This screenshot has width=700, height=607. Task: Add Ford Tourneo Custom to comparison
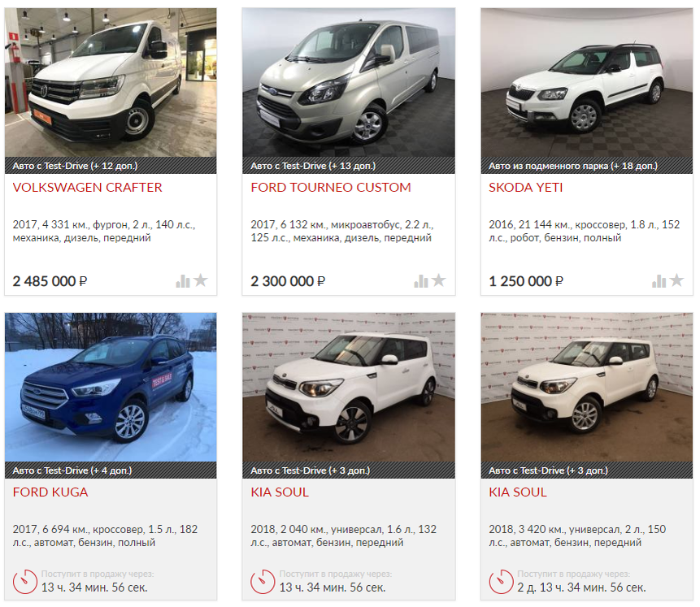coord(421,281)
